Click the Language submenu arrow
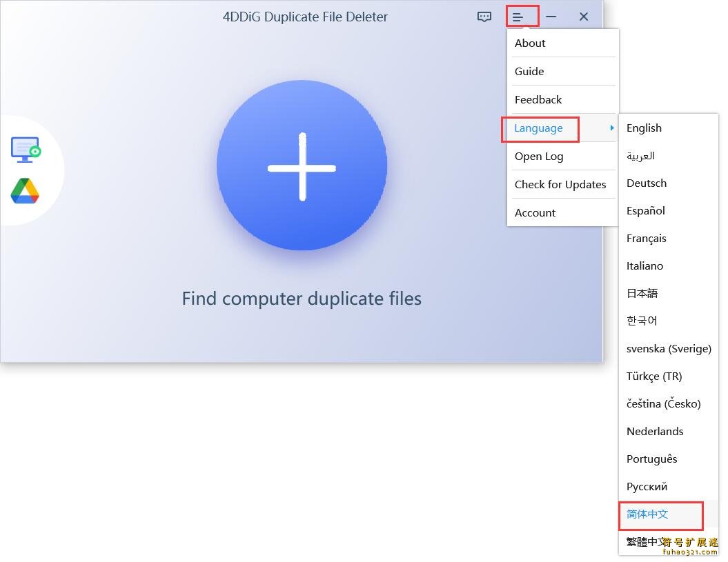Viewport: 728px width, 562px height. [x=612, y=128]
